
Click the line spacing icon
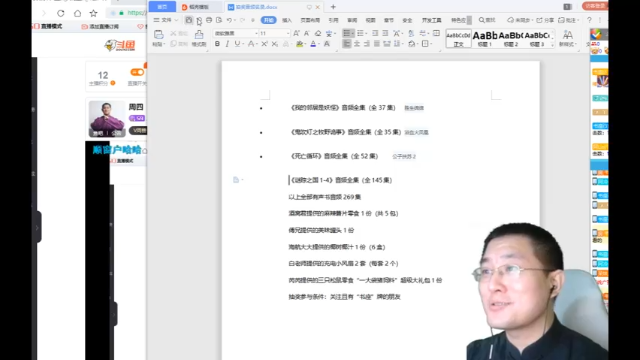tap(397, 44)
